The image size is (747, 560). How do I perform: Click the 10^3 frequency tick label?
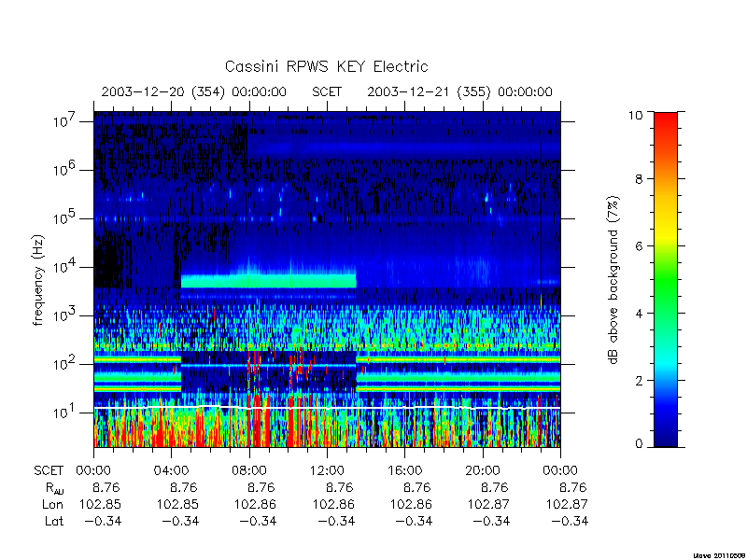click(x=65, y=315)
